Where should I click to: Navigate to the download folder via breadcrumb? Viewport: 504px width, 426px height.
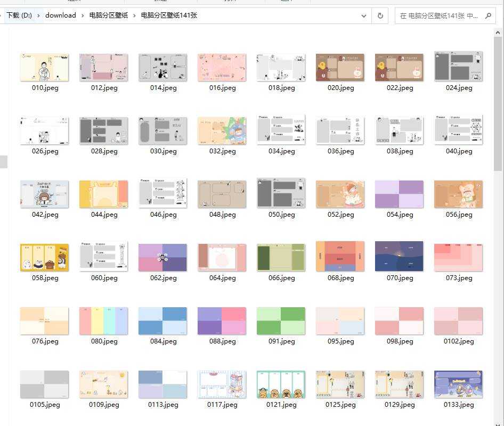click(60, 15)
